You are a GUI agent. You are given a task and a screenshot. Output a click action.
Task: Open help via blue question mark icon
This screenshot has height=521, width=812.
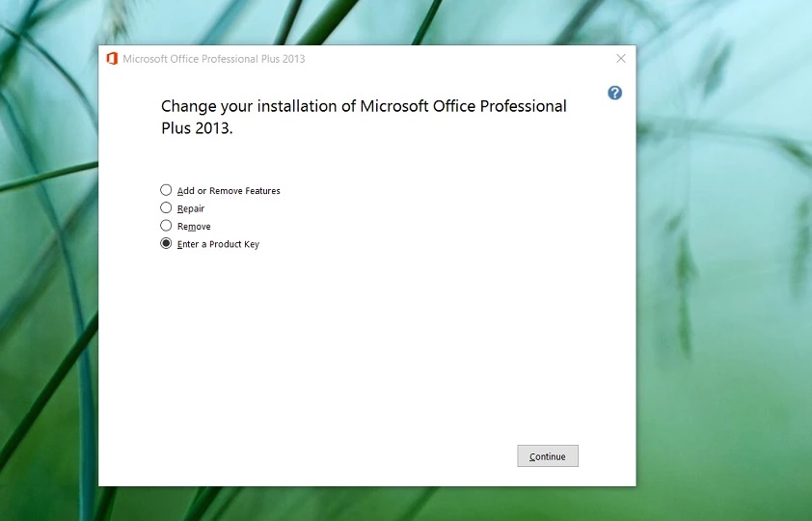coord(614,93)
